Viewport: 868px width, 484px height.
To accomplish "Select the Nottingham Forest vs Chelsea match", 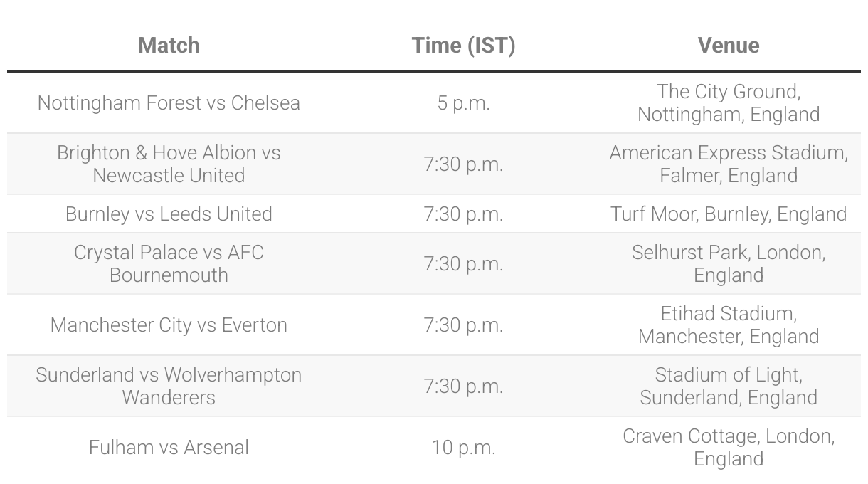I will pos(169,102).
